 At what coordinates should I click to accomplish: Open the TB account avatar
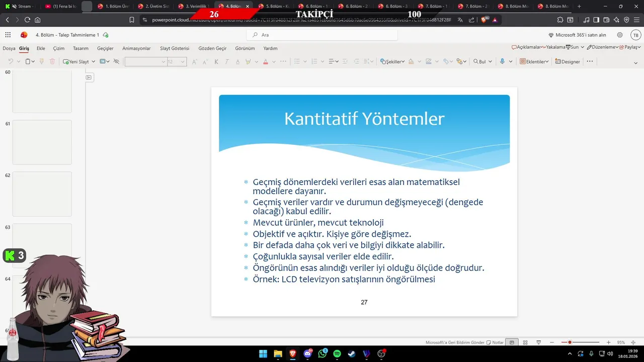click(x=635, y=35)
